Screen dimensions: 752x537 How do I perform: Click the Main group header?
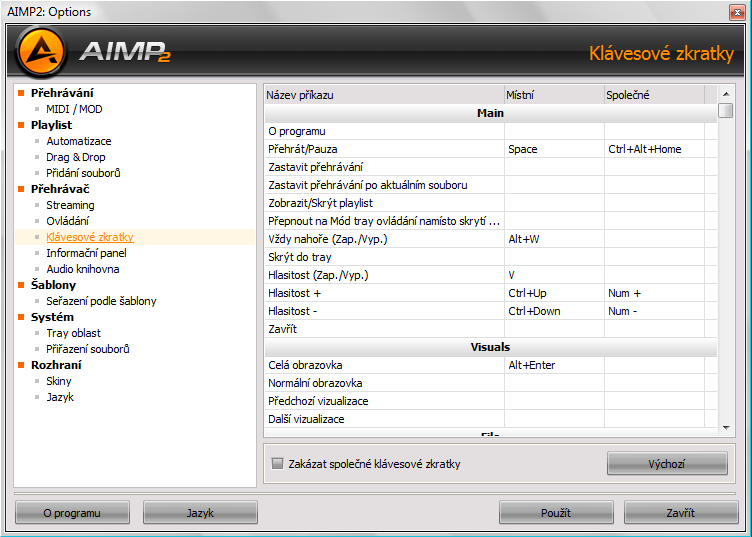491,113
